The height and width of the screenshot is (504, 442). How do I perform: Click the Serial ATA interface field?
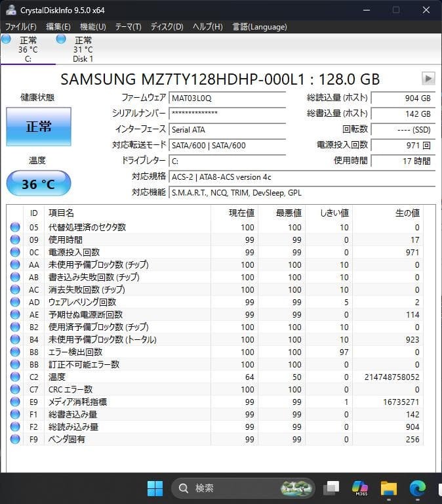(227, 129)
